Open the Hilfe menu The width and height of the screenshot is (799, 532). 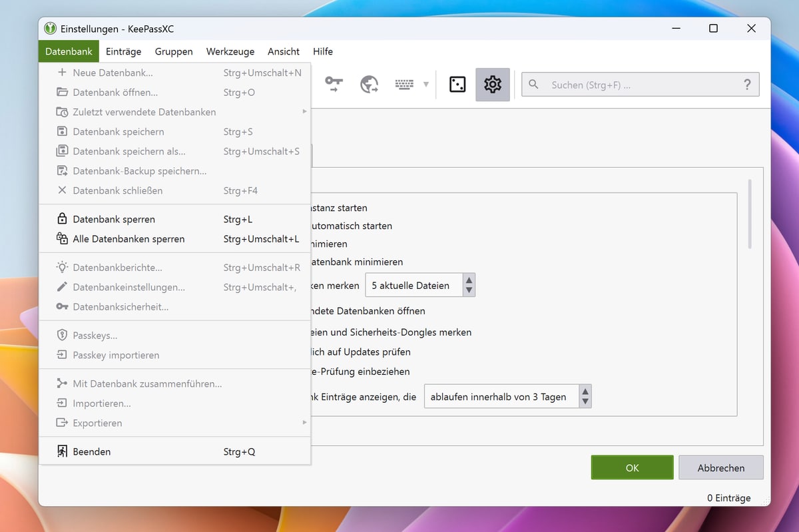click(x=323, y=51)
